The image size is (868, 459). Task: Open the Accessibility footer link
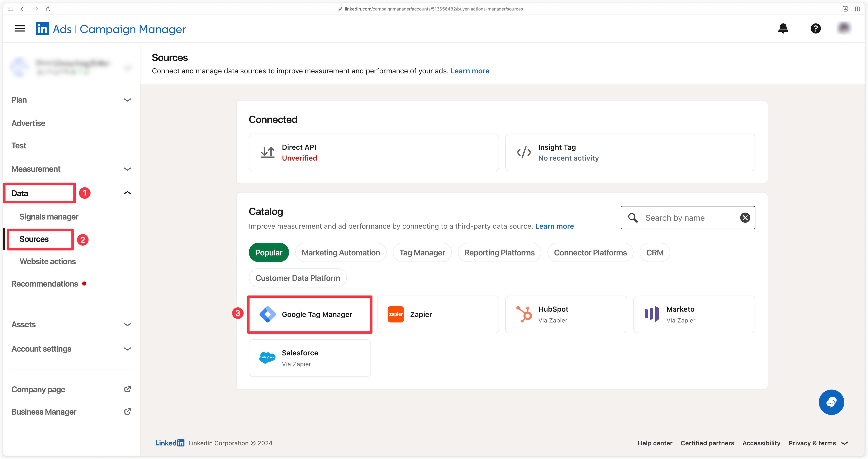pos(761,443)
